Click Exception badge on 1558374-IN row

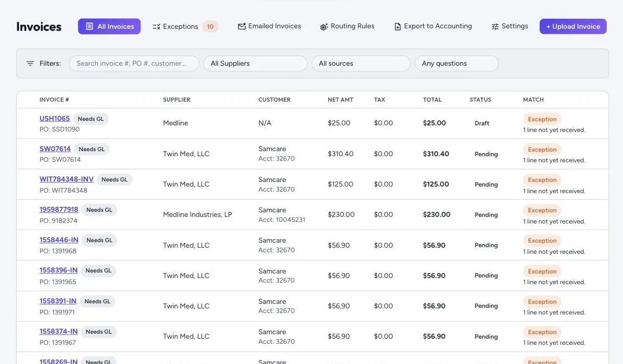click(542, 332)
